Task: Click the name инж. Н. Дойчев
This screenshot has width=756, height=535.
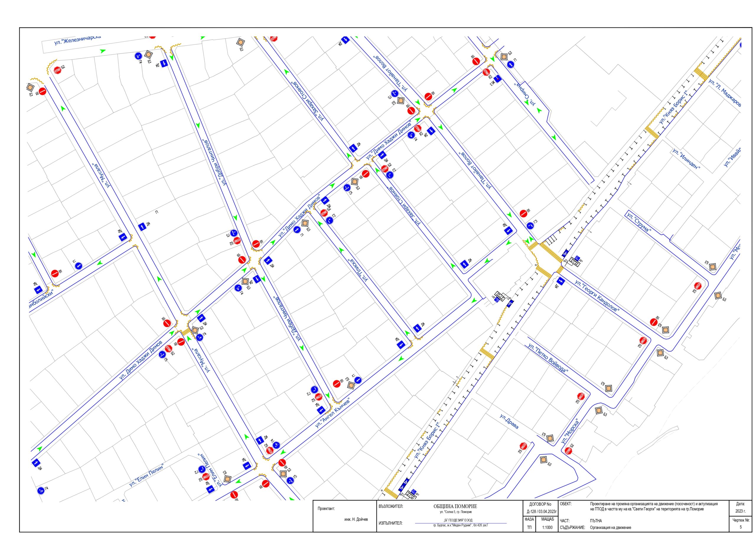Action: pos(356,520)
